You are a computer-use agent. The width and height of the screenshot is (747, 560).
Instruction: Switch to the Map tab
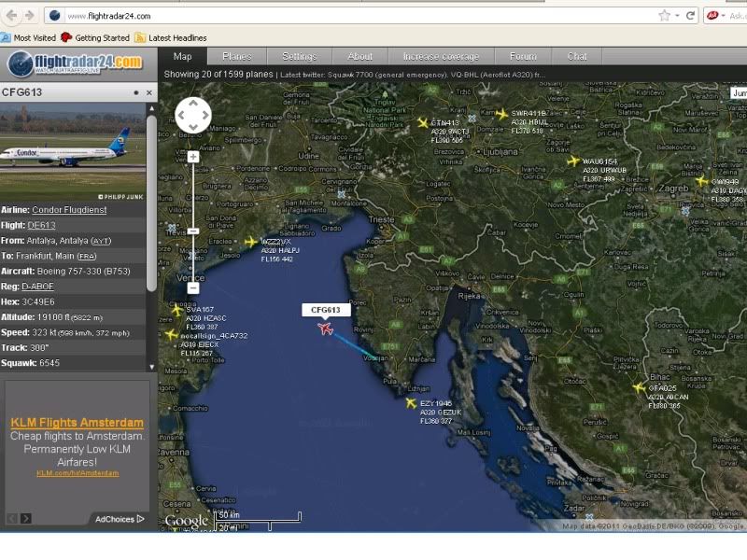pos(182,56)
